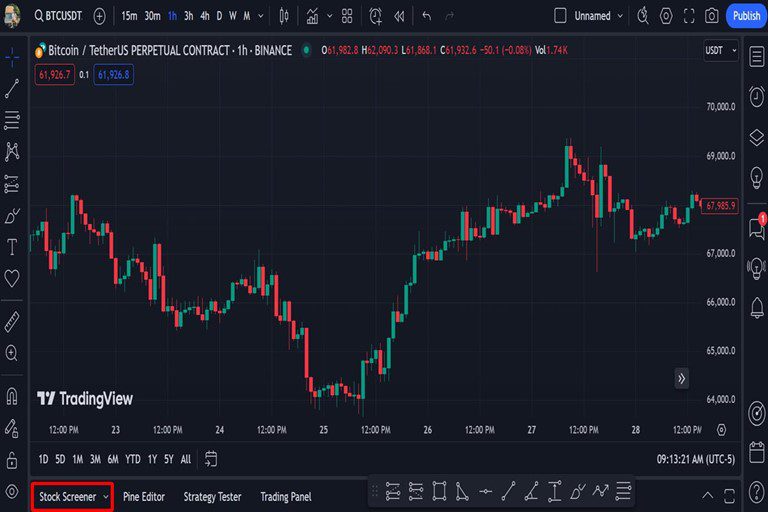Select the trend line drawing tool
This screenshot has width=768, height=512.
click(12, 88)
